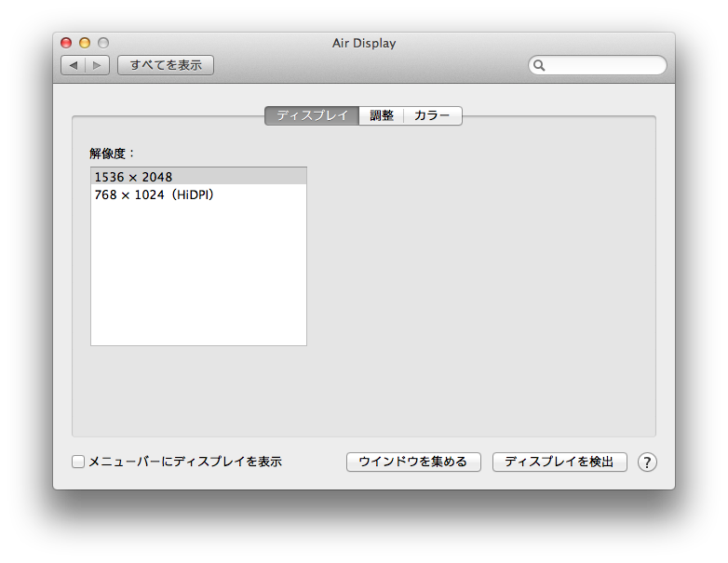This screenshot has width=728, height=563.
Task: Click the magnifying glass search icon
Action: (539, 65)
